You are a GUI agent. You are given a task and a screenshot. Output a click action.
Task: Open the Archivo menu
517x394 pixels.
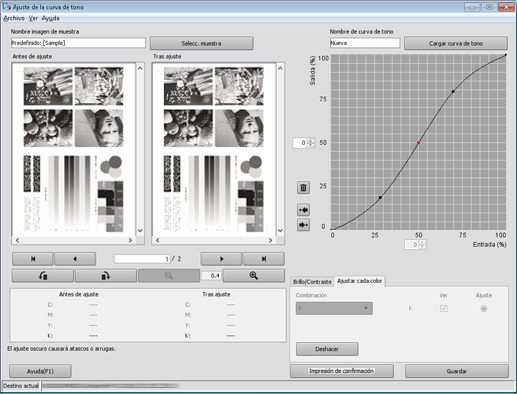point(14,18)
